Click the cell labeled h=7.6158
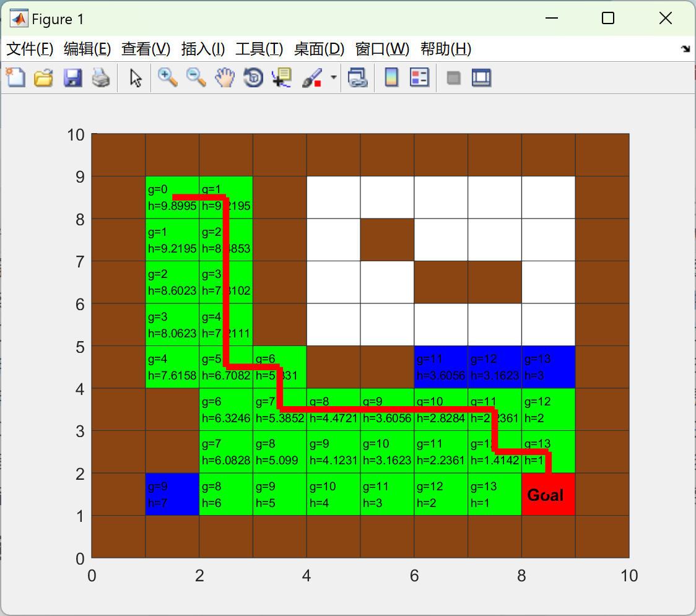This screenshot has width=696, height=616. [x=172, y=367]
